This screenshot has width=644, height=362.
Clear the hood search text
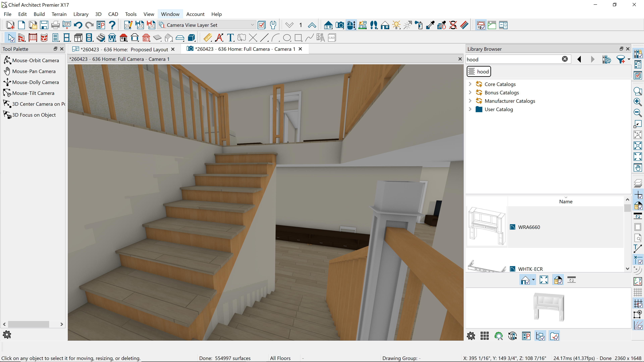pos(565,59)
